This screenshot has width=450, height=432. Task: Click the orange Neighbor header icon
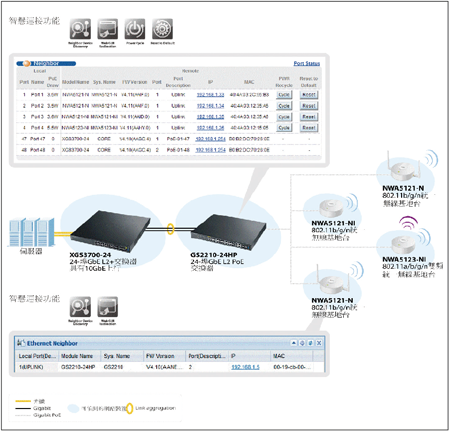(26, 63)
